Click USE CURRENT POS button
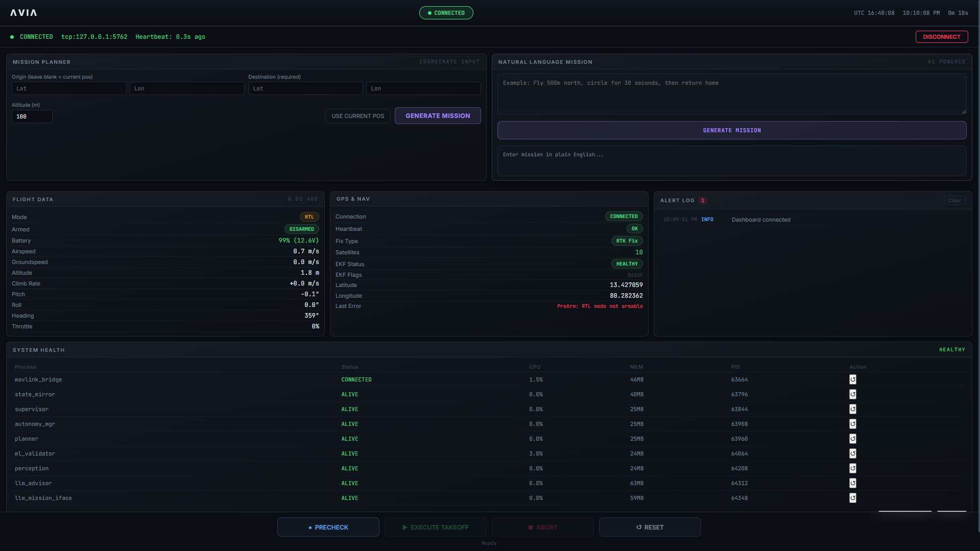The image size is (980, 551). pyautogui.click(x=357, y=116)
